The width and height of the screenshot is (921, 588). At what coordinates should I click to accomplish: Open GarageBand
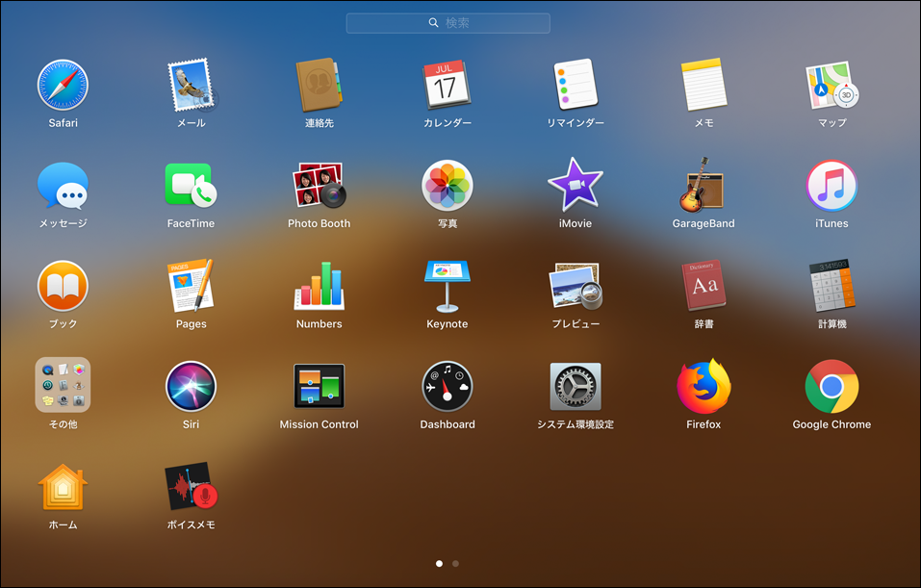click(x=704, y=186)
